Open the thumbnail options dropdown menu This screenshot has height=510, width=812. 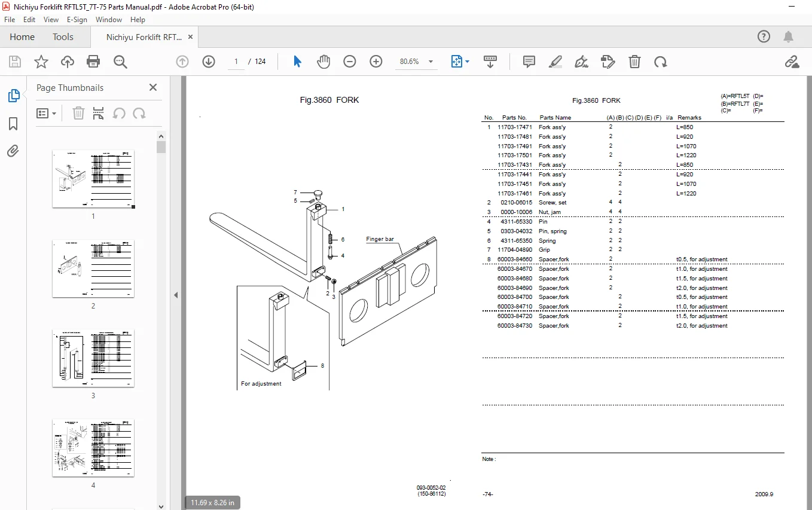(46, 113)
